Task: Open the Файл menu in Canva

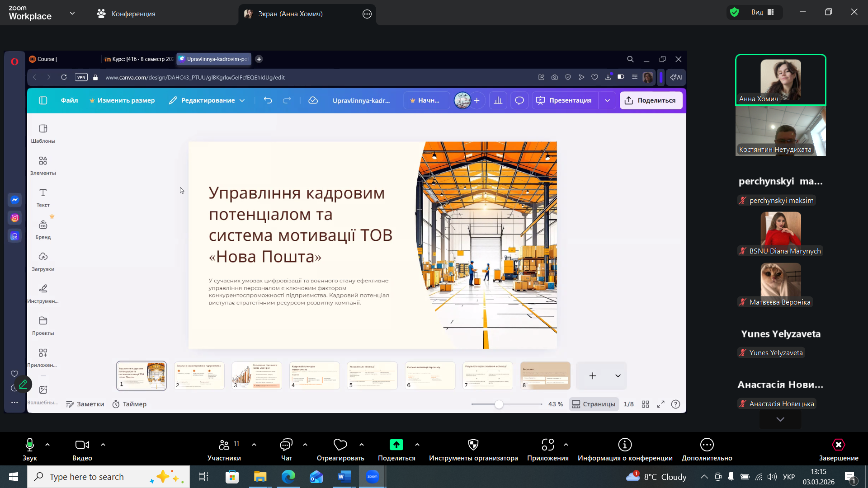Action: tap(69, 100)
